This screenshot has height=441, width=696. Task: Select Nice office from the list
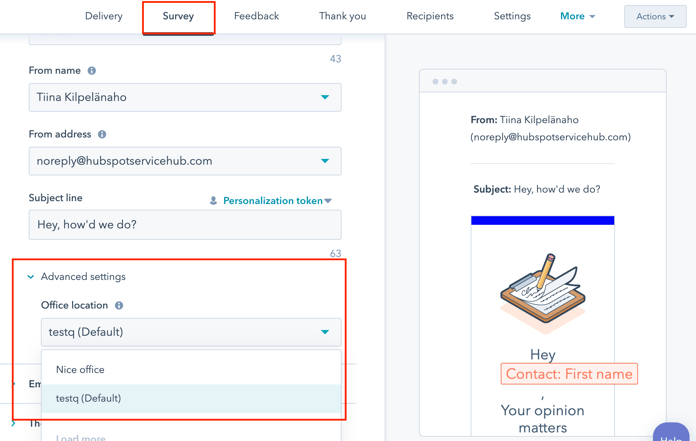point(191,370)
